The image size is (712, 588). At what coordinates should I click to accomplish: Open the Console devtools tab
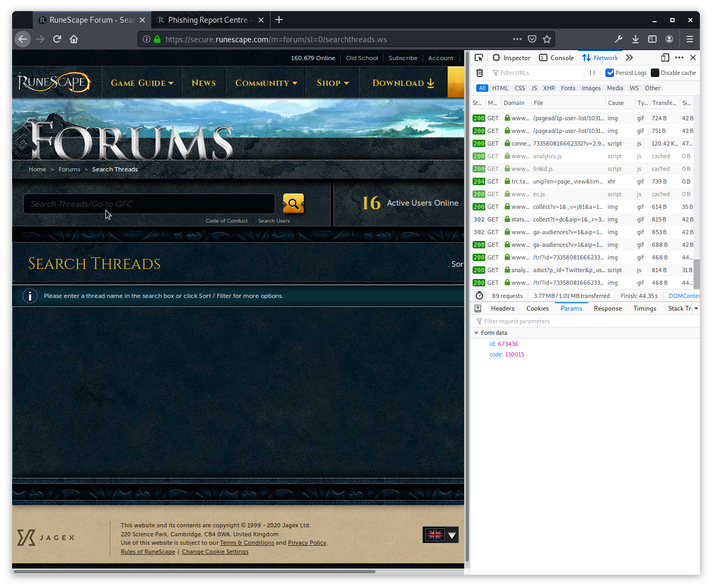point(556,58)
